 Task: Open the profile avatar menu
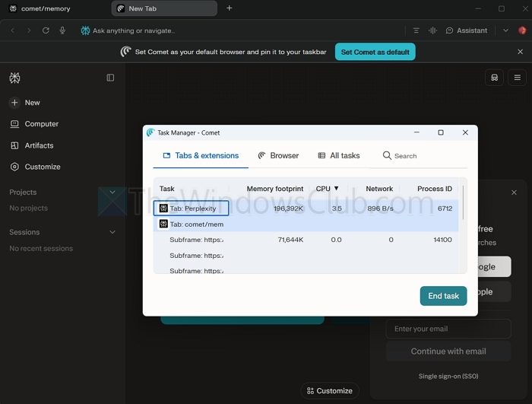click(x=522, y=30)
